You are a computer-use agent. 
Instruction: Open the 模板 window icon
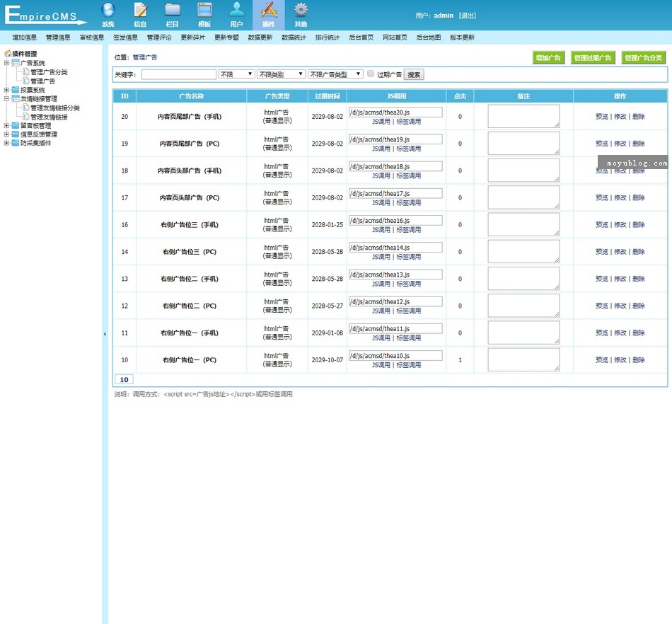(204, 11)
